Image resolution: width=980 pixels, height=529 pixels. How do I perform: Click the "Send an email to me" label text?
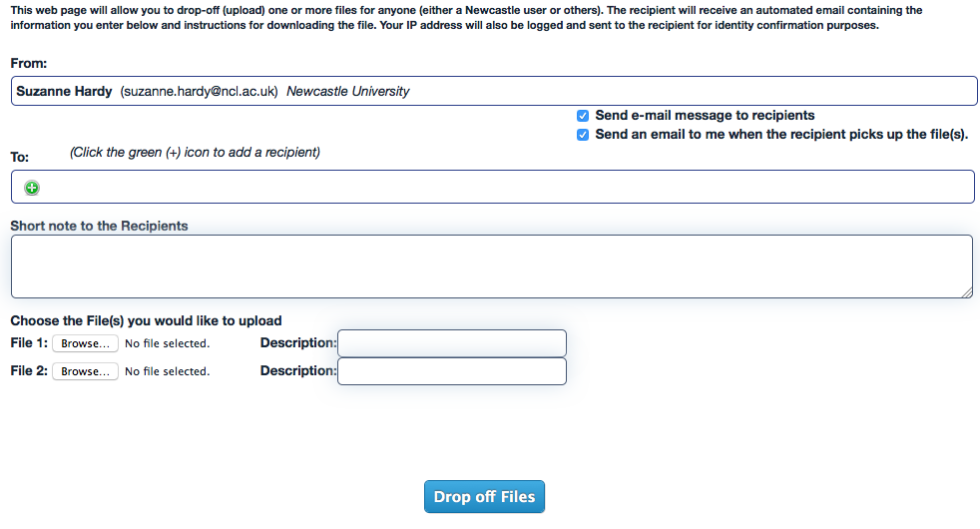tap(781, 135)
